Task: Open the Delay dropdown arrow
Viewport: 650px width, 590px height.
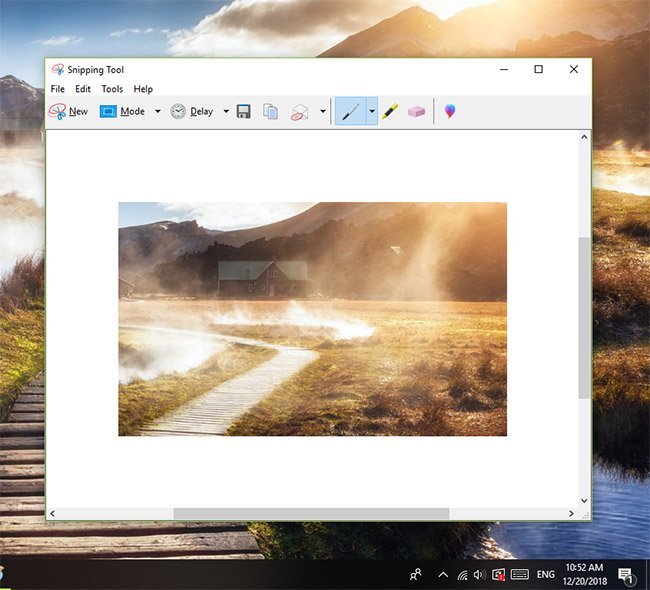Action: [226, 112]
